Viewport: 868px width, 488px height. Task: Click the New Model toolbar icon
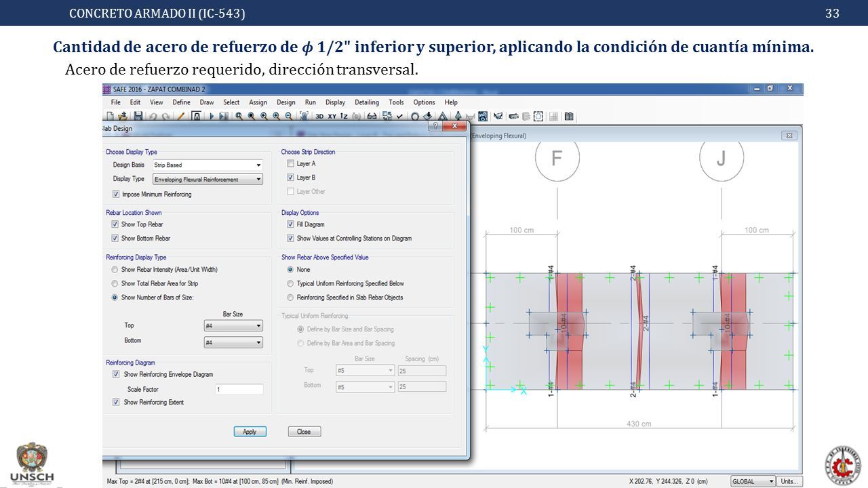(x=110, y=116)
